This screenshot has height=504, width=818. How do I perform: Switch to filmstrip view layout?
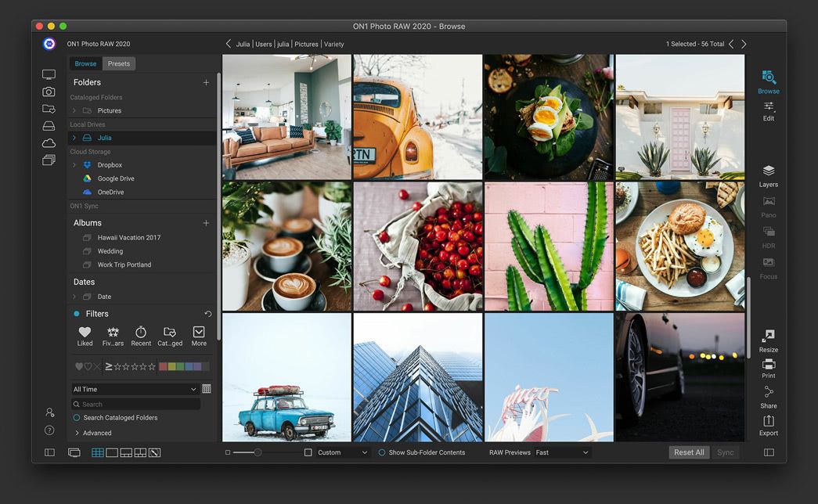126,452
